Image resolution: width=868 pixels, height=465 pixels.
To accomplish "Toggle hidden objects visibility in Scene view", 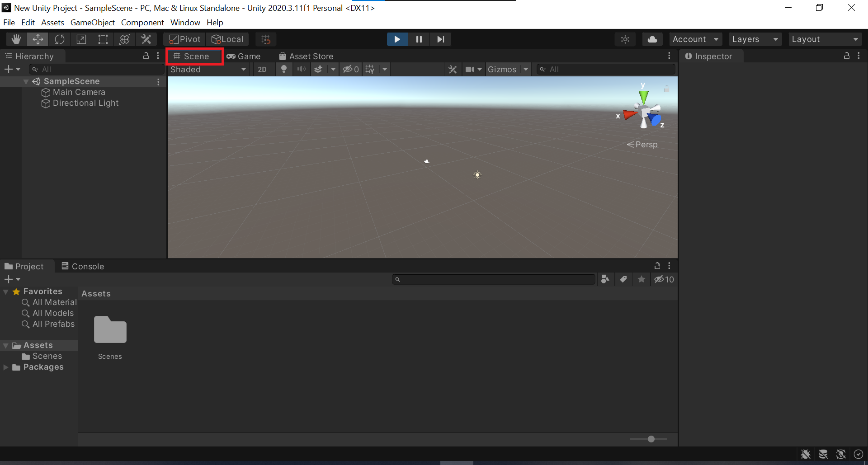I will point(351,69).
